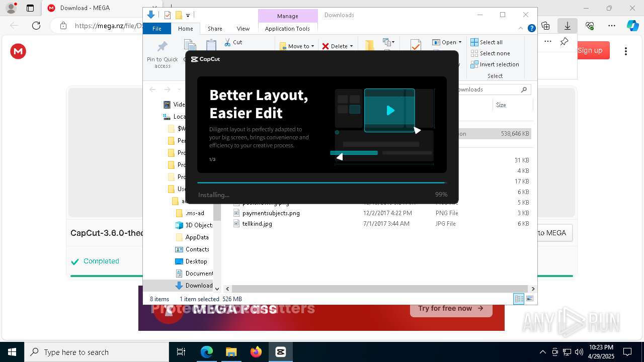The image size is (644, 362).
Task: Click Select all in Explorer ribbon
Action: tap(487, 42)
